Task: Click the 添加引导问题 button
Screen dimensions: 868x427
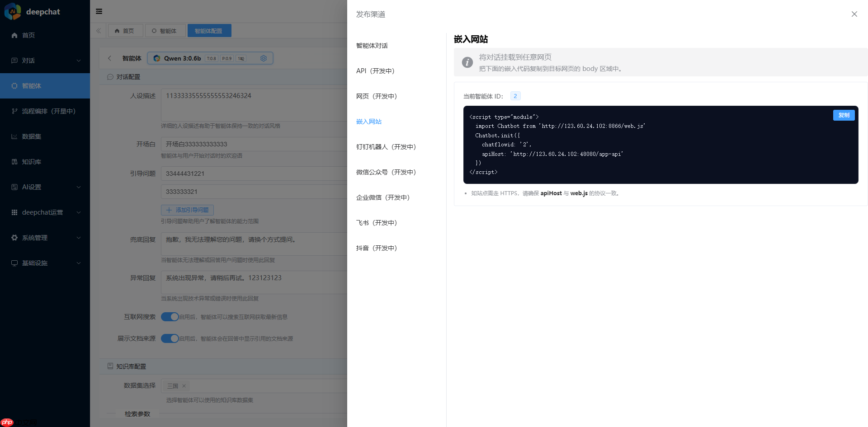Action: pos(187,210)
